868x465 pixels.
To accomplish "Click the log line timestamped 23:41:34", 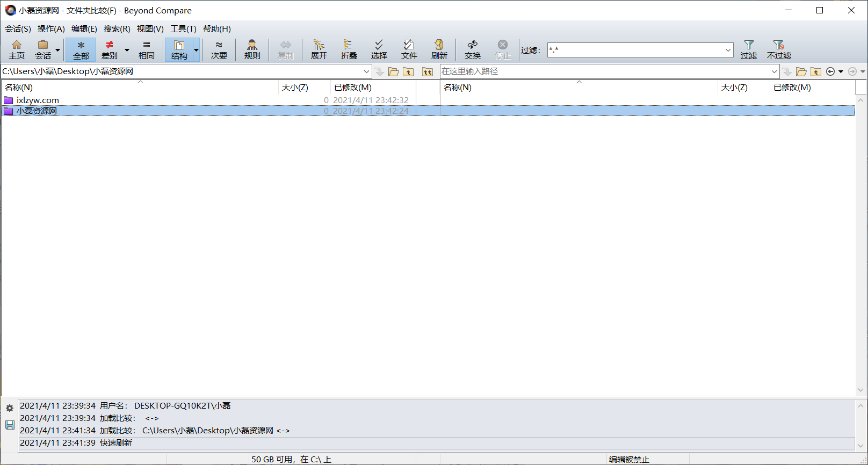I will coord(436,431).
